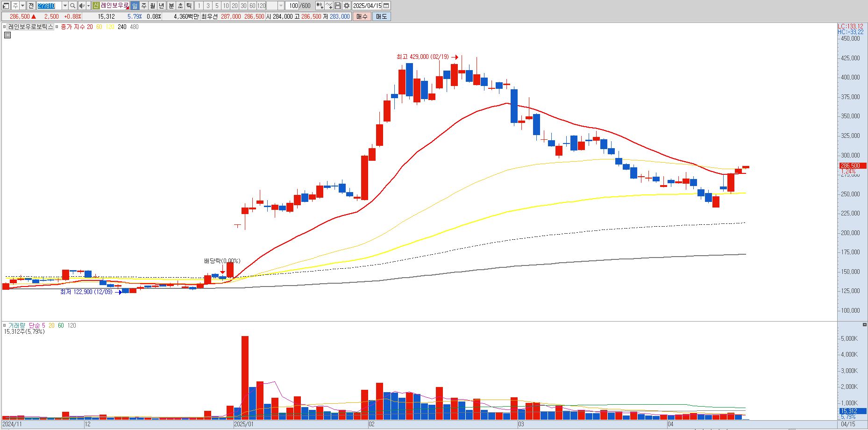
Task: Select the 일 daily period toggle
Action: tap(135, 6)
